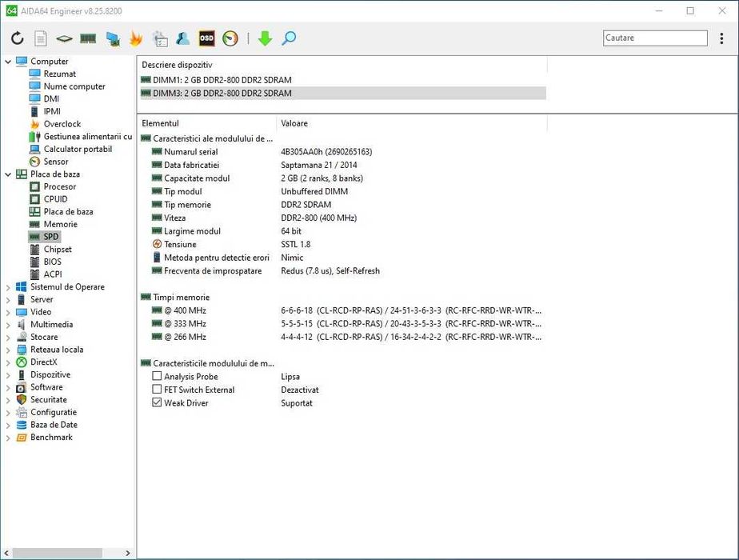The height and width of the screenshot is (560, 739).
Task: Uncheck the Weak Driver checkbox
Action: click(157, 402)
